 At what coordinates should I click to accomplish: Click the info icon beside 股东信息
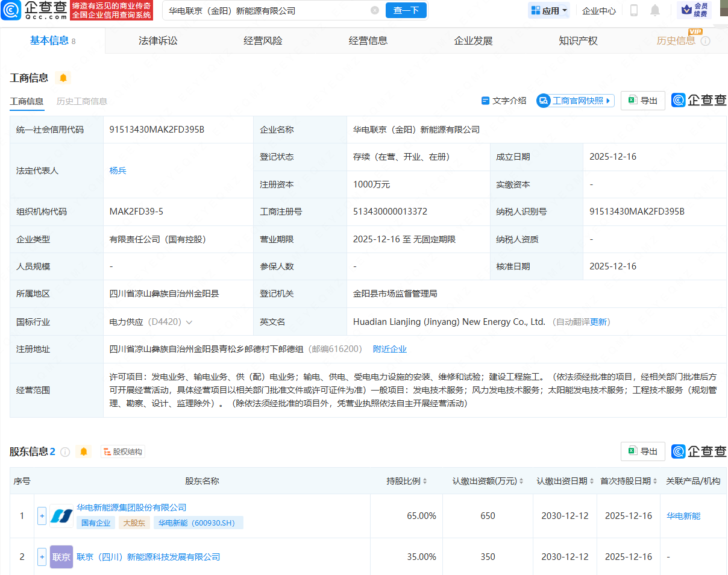click(x=66, y=451)
